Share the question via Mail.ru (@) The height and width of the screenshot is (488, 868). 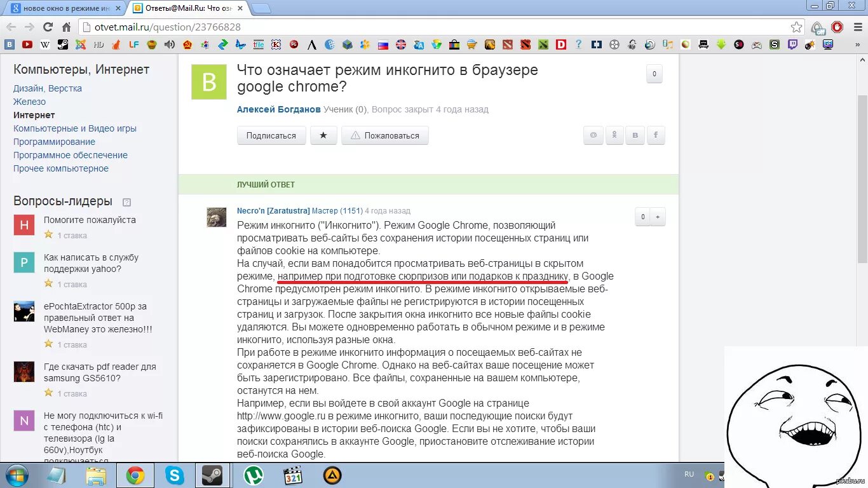(x=593, y=135)
